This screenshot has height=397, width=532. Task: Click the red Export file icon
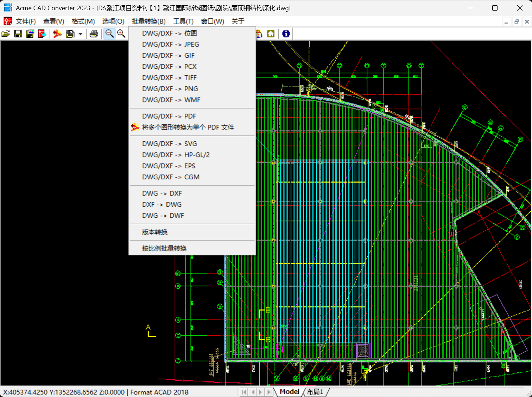pos(42,34)
